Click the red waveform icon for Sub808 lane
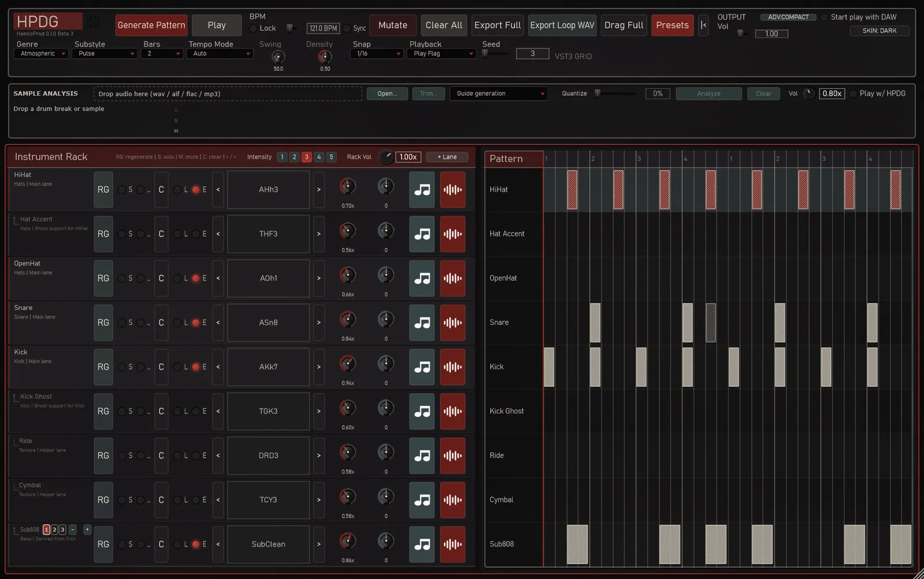 (453, 544)
